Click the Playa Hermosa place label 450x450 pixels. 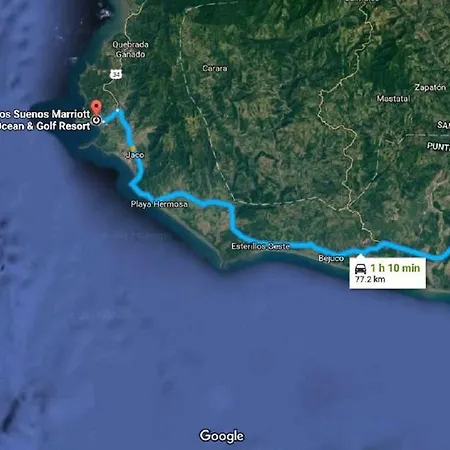159,204
